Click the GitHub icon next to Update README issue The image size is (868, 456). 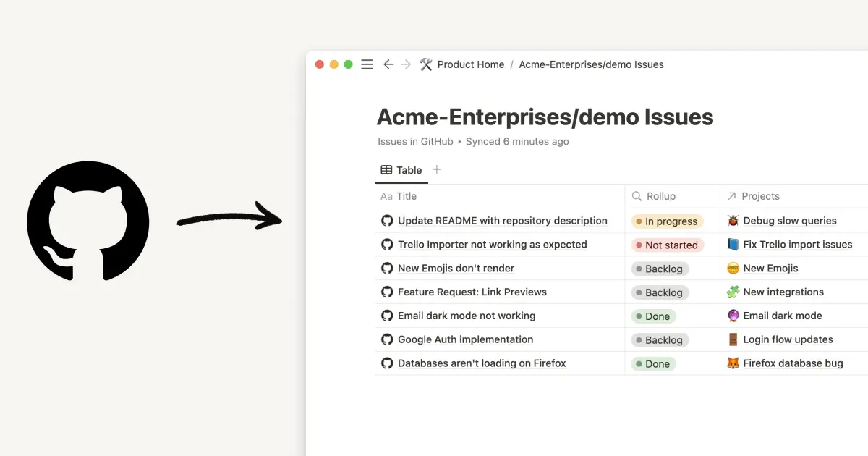pyautogui.click(x=387, y=220)
